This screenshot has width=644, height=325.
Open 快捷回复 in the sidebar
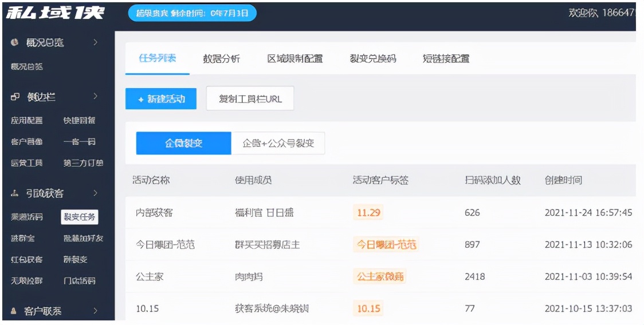pyautogui.click(x=80, y=120)
